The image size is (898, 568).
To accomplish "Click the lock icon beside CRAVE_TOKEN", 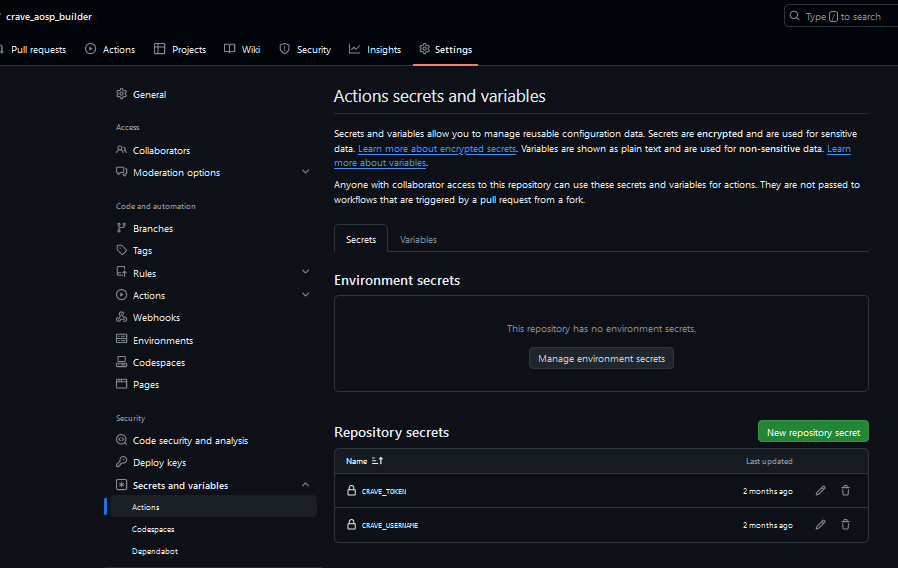I will pyautogui.click(x=352, y=491).
